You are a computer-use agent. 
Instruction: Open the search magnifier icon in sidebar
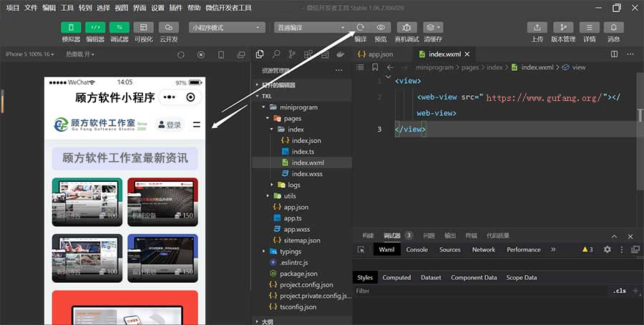[x=276, y=54]
